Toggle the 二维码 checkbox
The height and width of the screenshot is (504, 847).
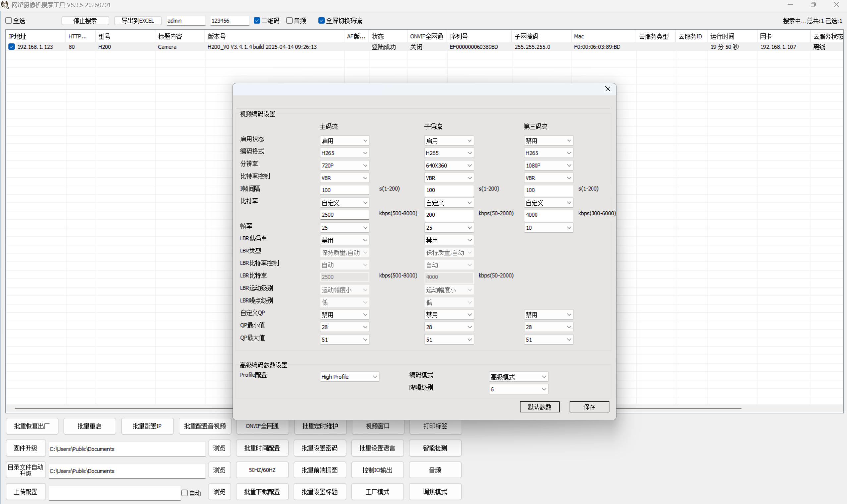click(x=257, y=20)
